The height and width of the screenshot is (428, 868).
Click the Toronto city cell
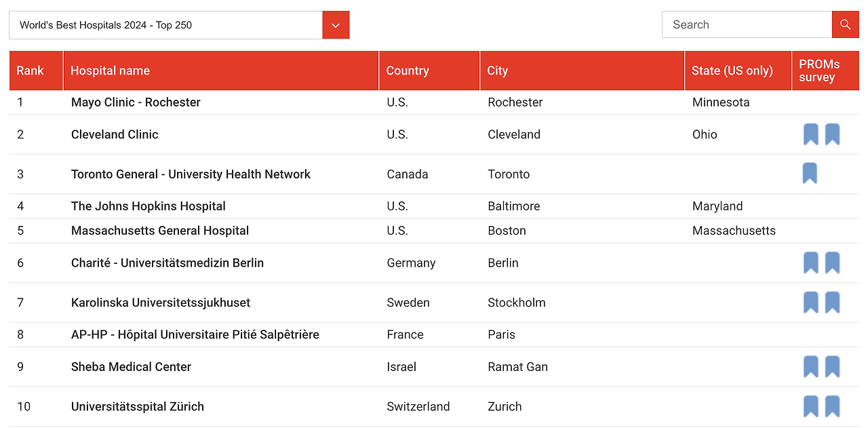pyautogui.click(x=509, y=174)
